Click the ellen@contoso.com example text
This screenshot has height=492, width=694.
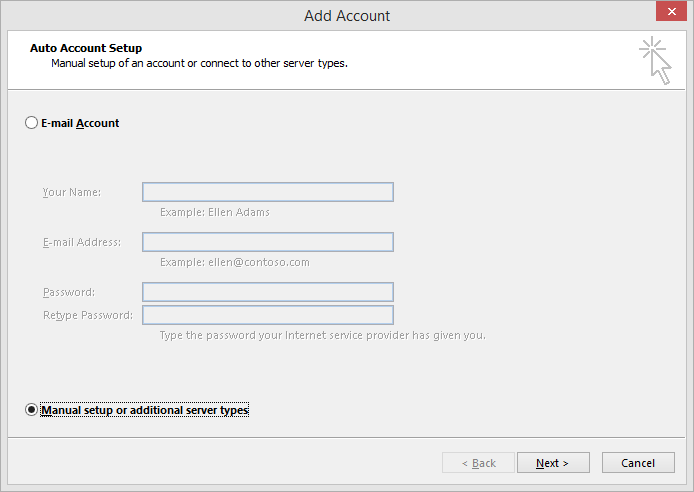259,262
